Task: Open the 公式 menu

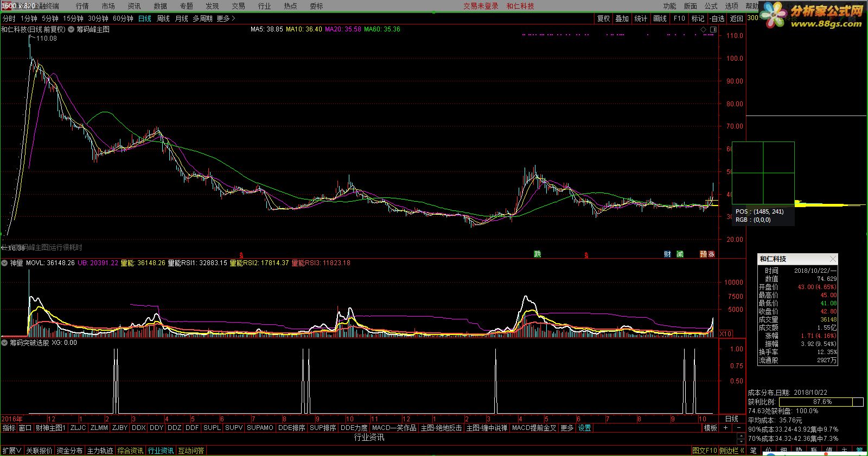Action: [711, 6]
